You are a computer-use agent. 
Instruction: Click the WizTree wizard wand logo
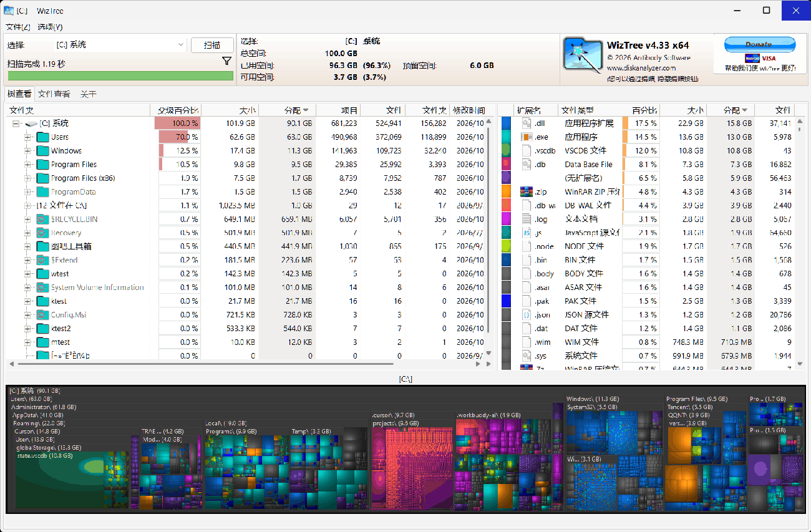pyautogui.click(x=583, y=54)
